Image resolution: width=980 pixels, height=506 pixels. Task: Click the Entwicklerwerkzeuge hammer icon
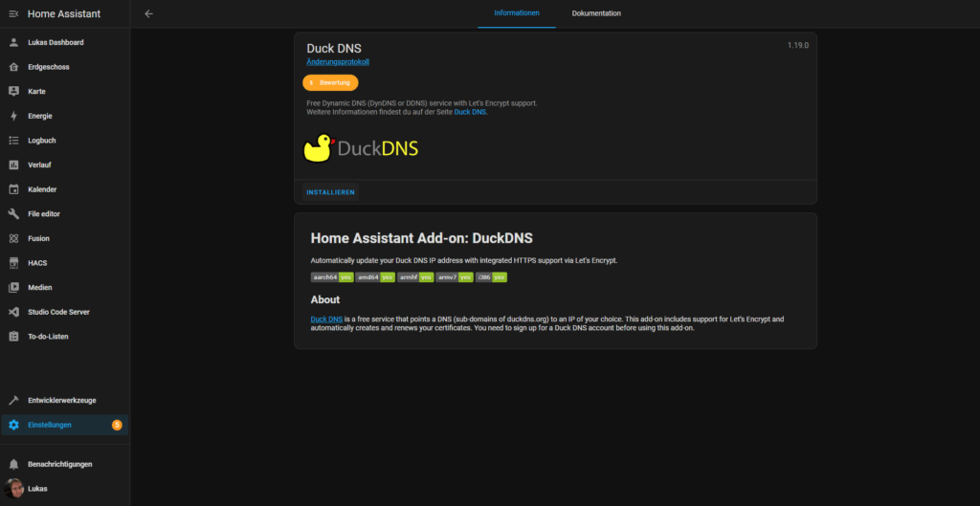13,401
